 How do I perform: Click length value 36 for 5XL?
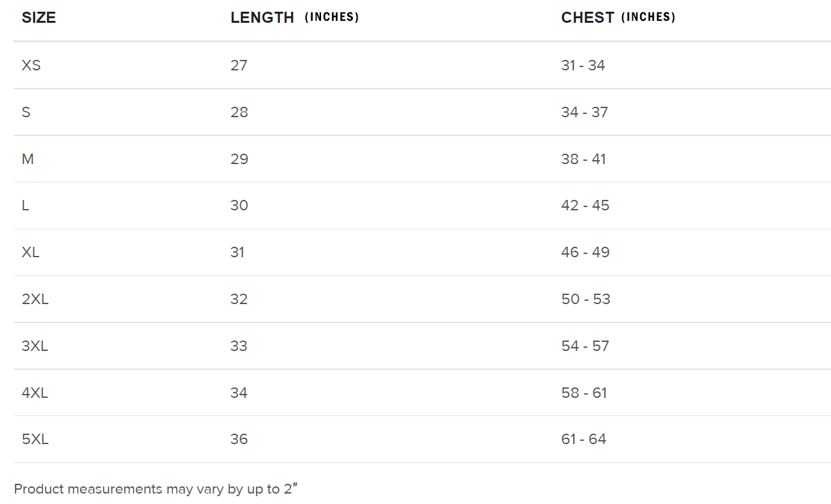(239, 439)
